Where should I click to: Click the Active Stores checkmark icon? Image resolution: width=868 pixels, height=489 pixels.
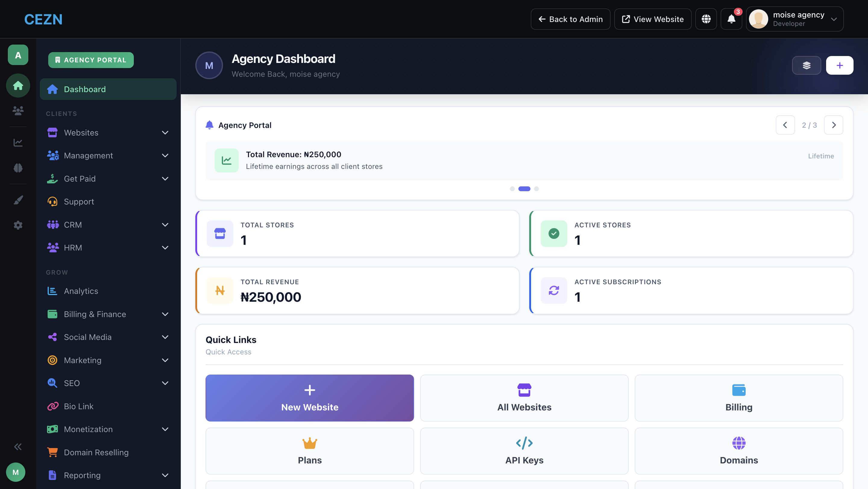click(x=554, y=234)
